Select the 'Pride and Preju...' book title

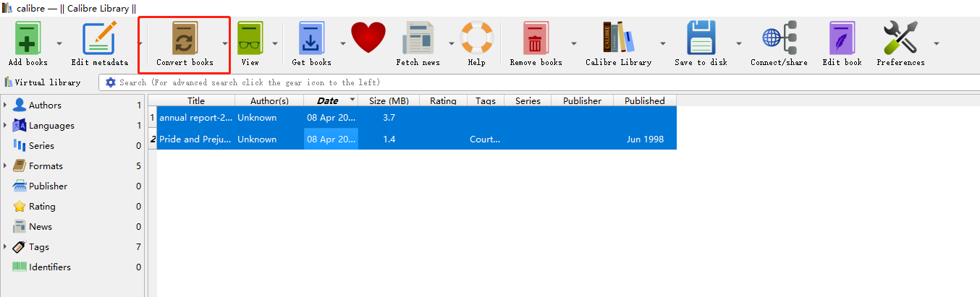pos(196,139)
